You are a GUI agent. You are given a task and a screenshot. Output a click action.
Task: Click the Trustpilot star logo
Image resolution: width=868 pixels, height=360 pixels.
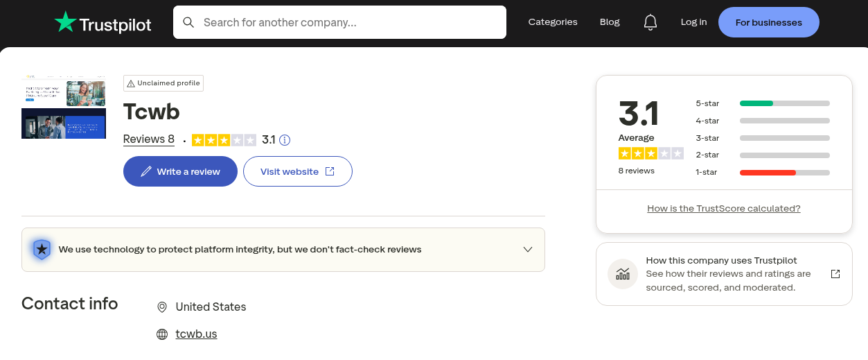[x=65, y=22]
